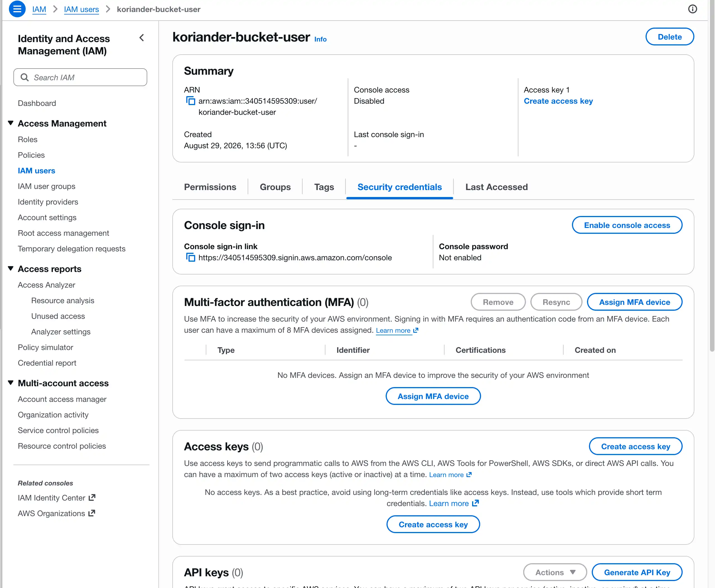Screen dimensions: 715x588
Task: Copy the user ARN
Action: coord(190,101)
